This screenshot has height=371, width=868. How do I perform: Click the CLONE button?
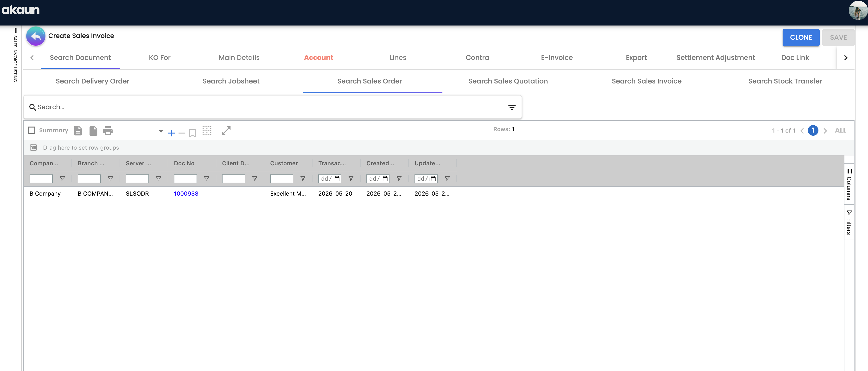coord(801,37)
